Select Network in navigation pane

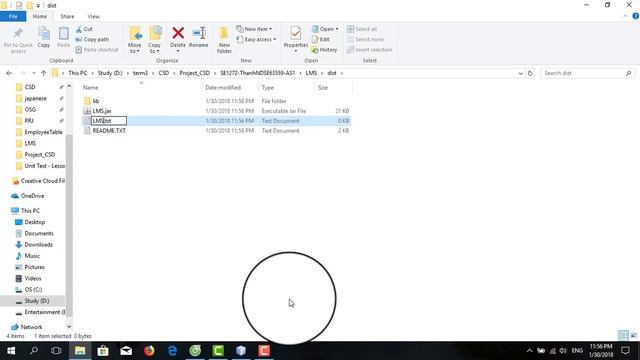(31, 327)
